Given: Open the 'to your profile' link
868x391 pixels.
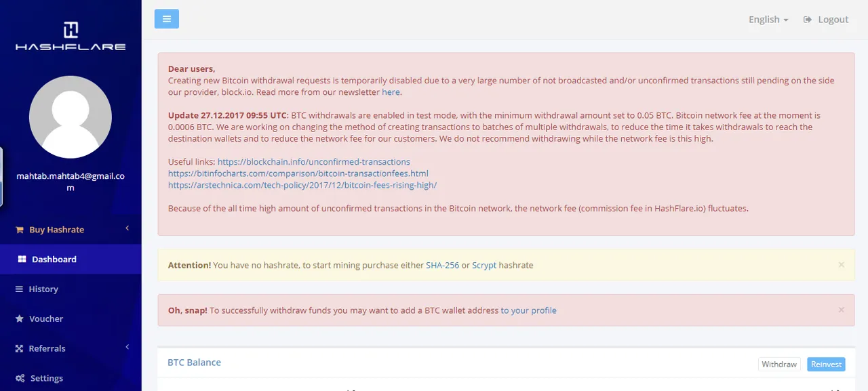Looking at the screenshot, I should 528,311.
